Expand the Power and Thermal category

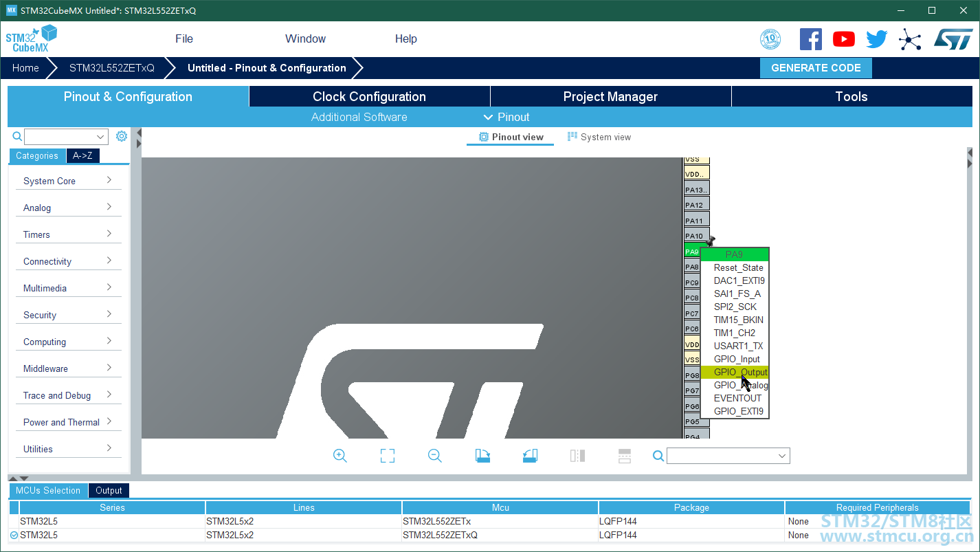pos(68,422)
